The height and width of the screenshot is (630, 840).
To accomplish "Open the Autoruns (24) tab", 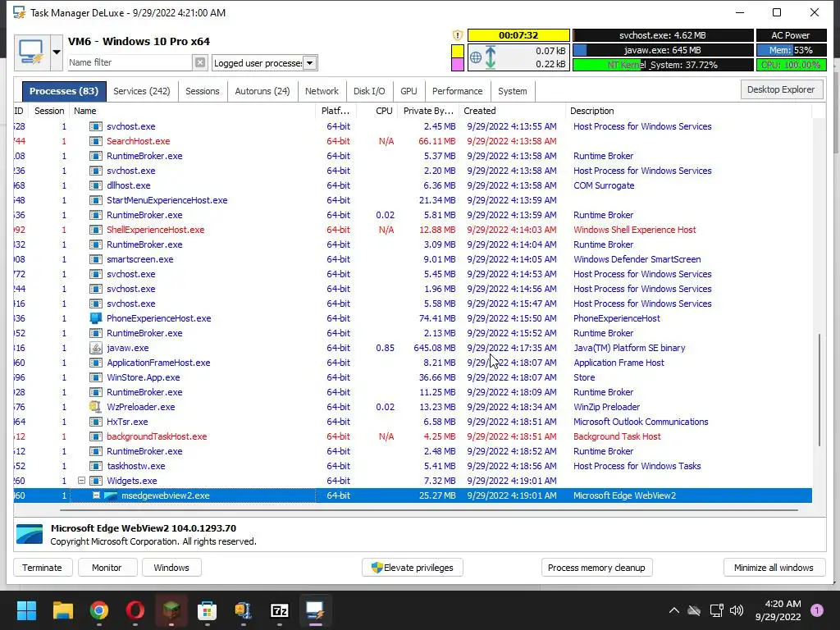I will [x=262, y=91].
